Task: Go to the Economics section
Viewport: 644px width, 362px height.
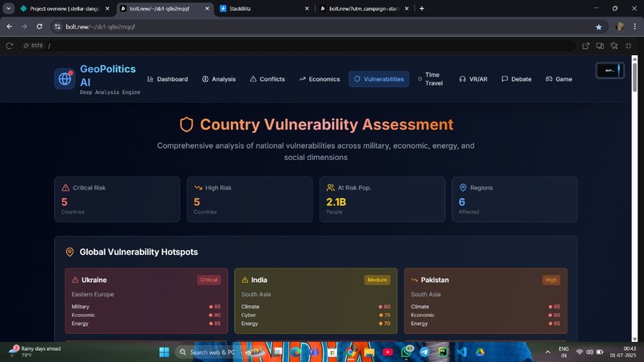Action: click(320, 79)
